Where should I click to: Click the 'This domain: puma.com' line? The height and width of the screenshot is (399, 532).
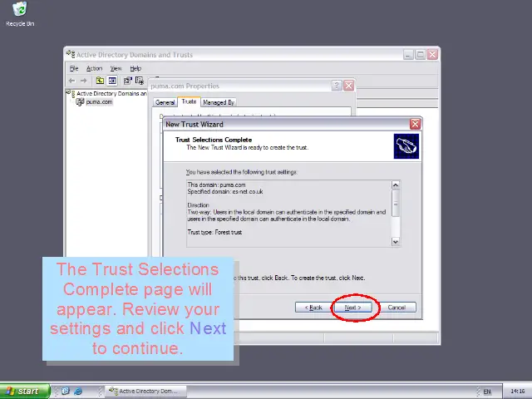[x=216, y=185]
